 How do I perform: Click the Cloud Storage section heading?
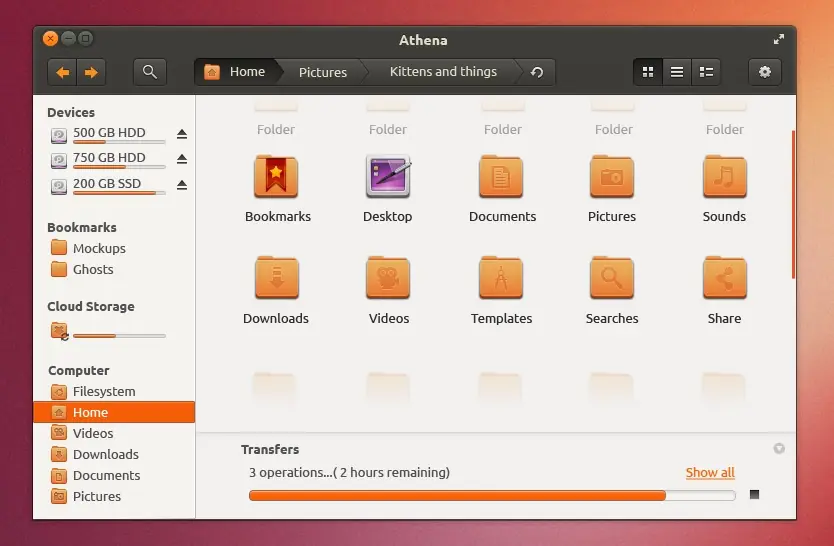[91, 307]
